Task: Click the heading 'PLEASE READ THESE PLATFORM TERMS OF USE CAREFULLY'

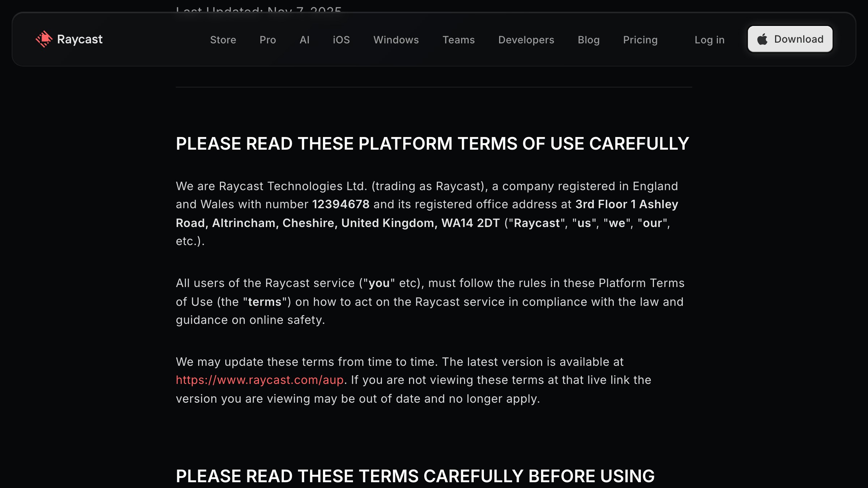Action: [x=432, y=144]
